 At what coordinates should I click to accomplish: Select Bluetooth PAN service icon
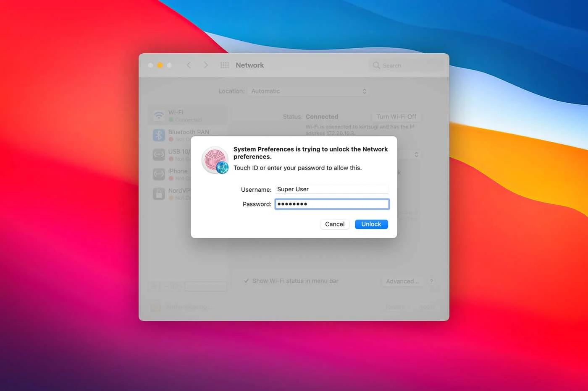point(159,135)
